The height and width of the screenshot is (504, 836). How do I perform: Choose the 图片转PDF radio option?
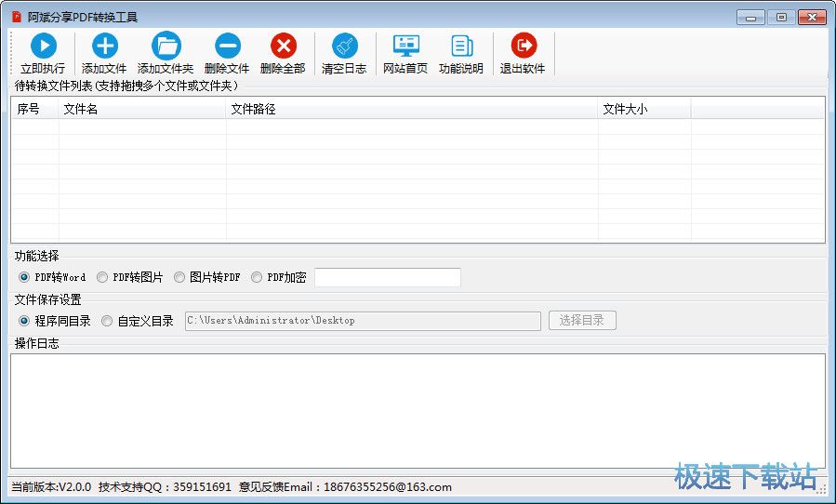179,277
